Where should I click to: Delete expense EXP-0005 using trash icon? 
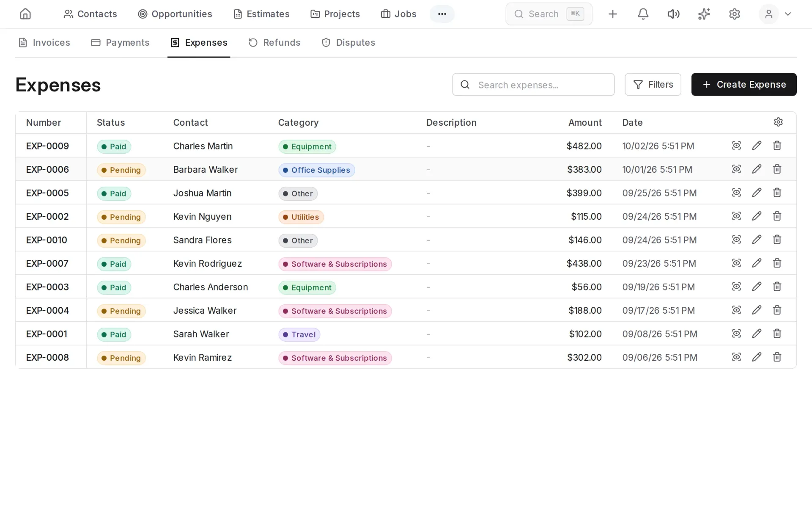point(777,193)
